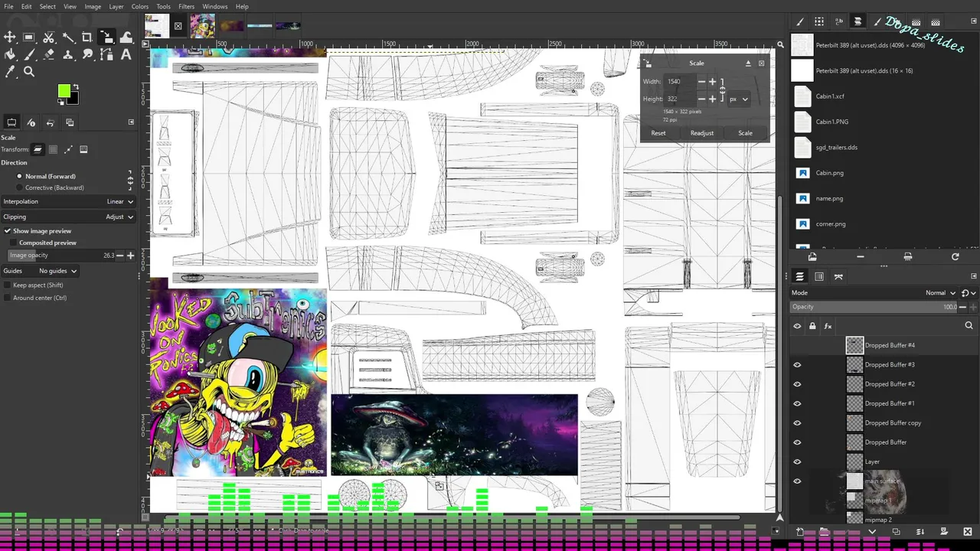Set transform target to Selection

coord(53,149)
